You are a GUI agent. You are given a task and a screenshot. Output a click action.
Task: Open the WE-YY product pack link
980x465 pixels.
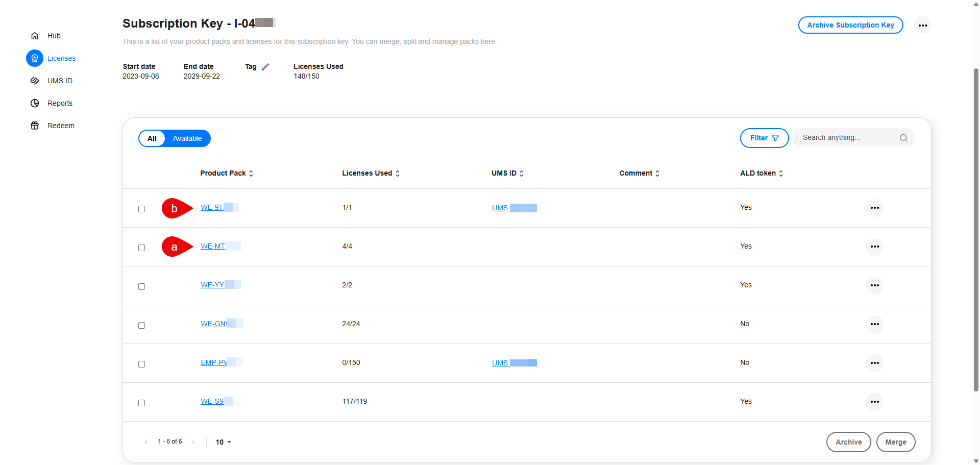[213, 285]
